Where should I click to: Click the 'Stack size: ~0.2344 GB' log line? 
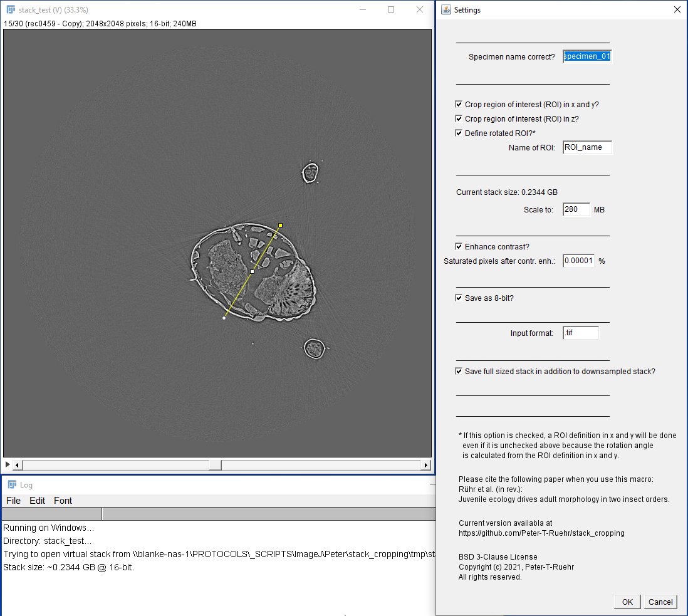[68, 567]
